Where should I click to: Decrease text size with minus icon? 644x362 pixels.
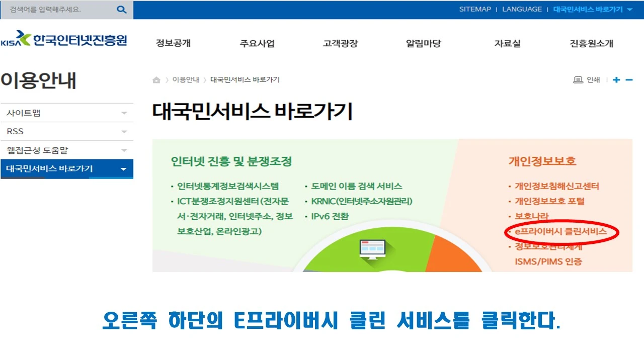629,80
